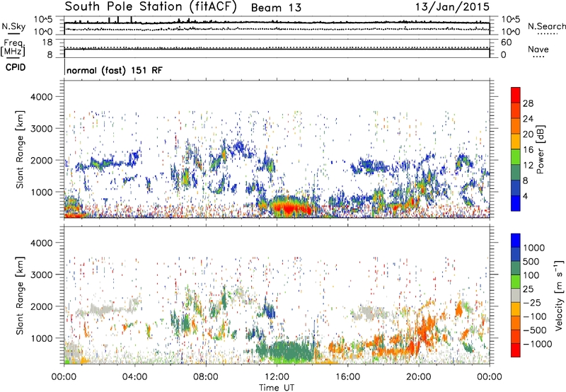Click the 'N.Sky' legend label
This screenshot has width=566, height=392.
coord(13,26)
